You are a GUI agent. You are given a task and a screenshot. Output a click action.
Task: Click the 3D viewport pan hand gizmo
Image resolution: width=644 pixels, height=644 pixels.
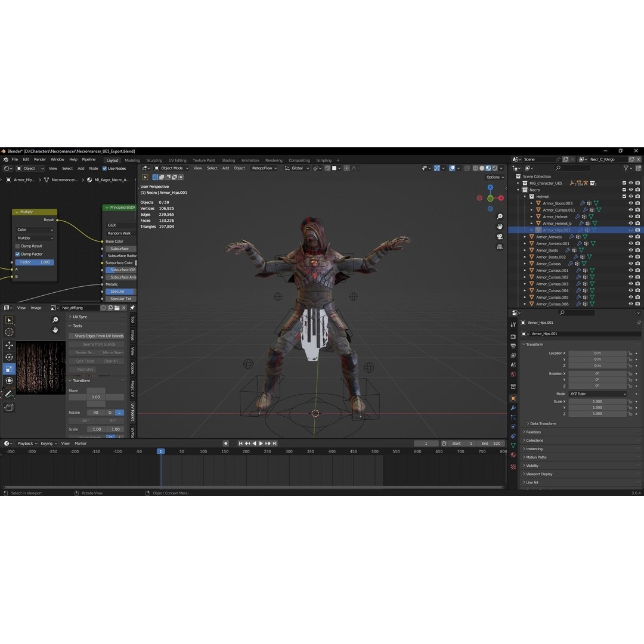coord(500,227)
